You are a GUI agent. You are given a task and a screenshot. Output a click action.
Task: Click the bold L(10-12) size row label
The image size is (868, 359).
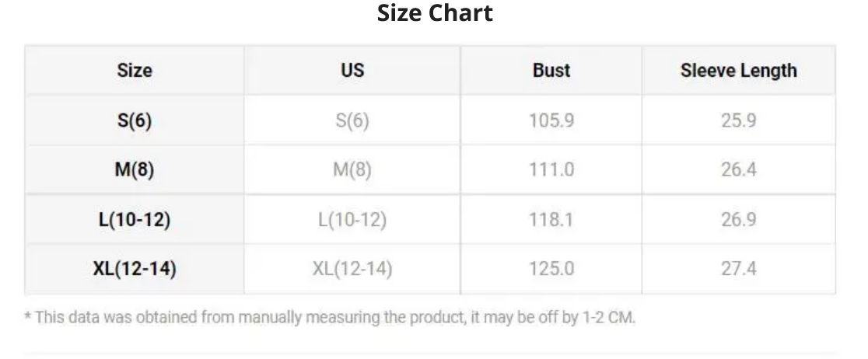click(x=135, y=220)
